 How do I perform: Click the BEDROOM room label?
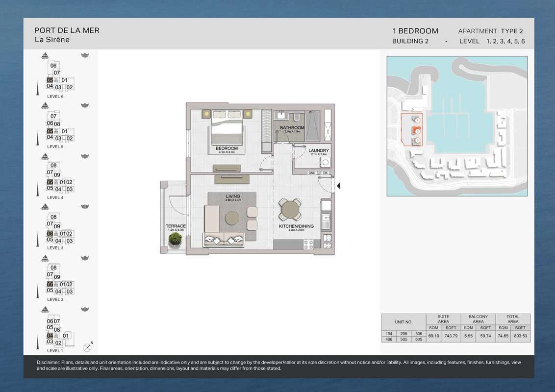[227, 148]
